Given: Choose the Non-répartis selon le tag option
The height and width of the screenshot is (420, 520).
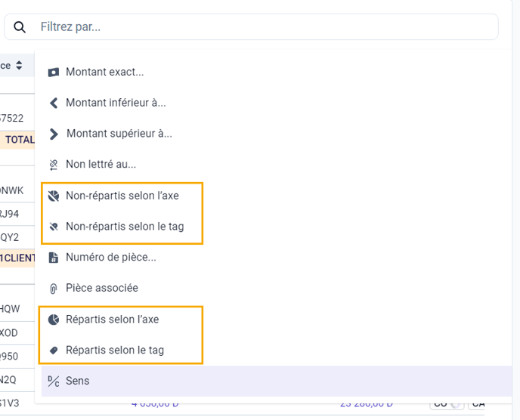Looking at the screenshot, I should tap(125, 227).
